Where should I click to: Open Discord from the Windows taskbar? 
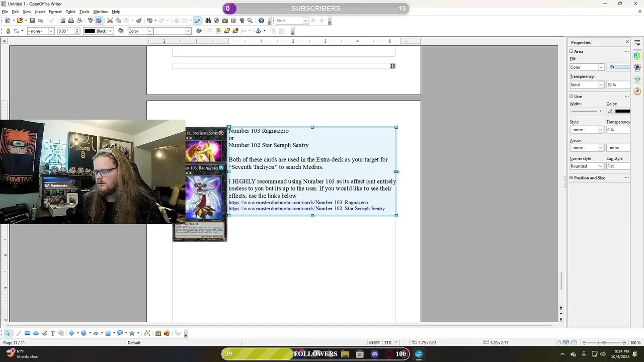coord(374,354)
